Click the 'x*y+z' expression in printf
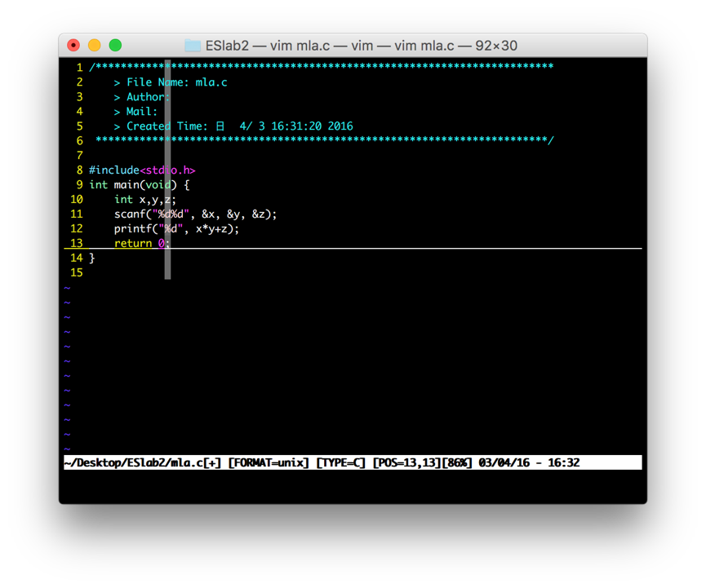706x588 pixels. 211,229
